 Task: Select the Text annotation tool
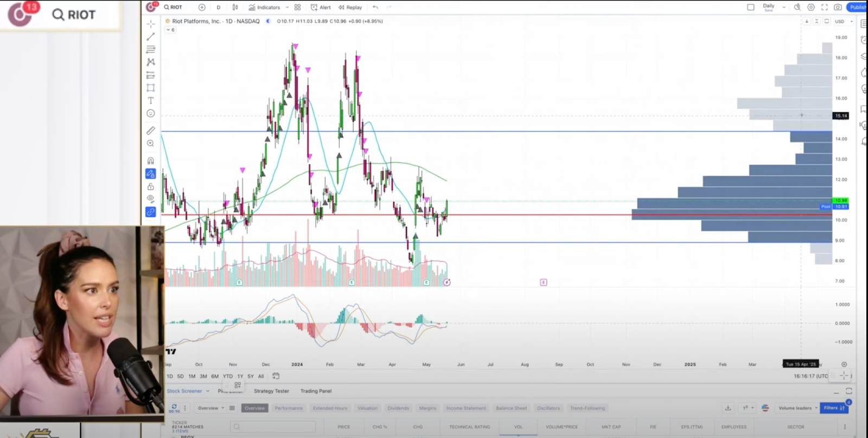pos(151,100)
